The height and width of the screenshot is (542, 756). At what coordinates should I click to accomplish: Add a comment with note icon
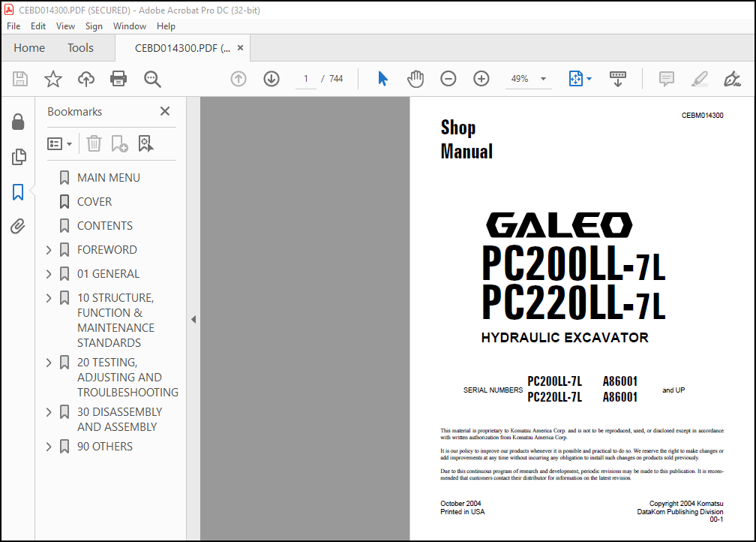click(667, 79)
